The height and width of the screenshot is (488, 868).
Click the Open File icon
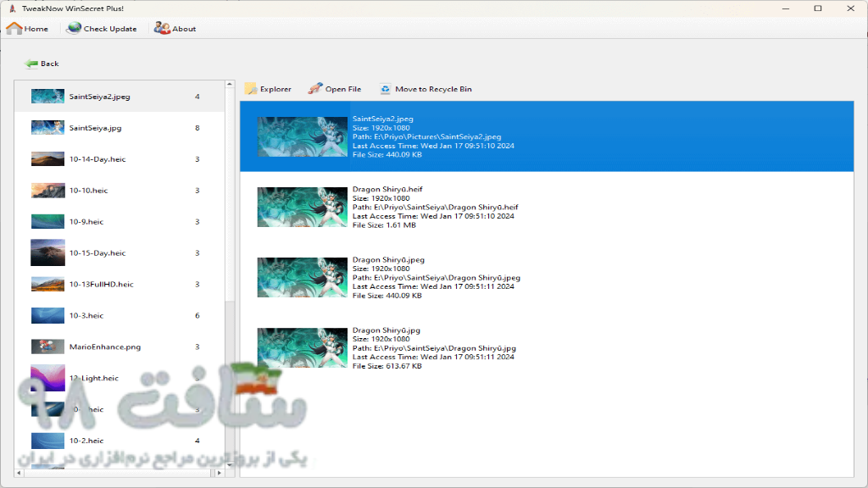coord(315,88)
